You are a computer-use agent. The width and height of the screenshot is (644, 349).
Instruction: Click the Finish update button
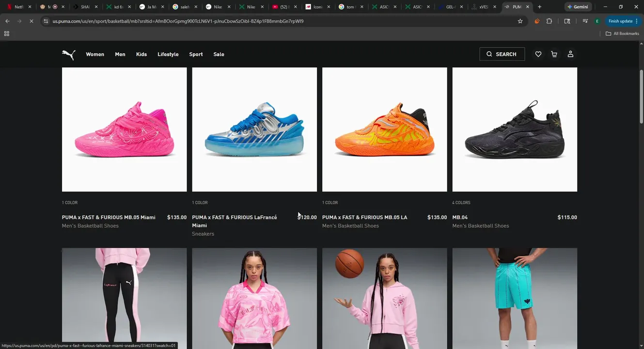[623, 21]
